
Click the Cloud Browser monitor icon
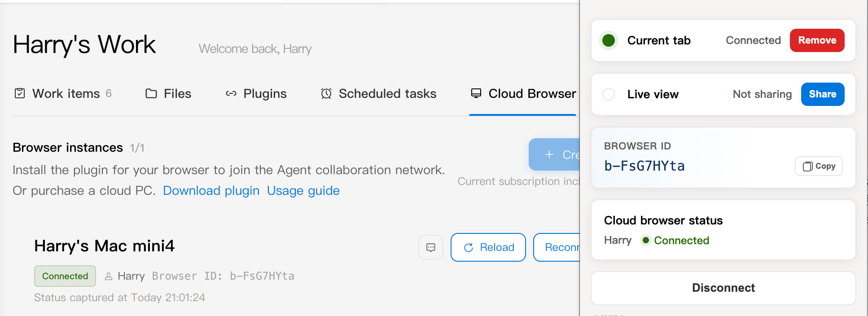(x=476, y=93)
